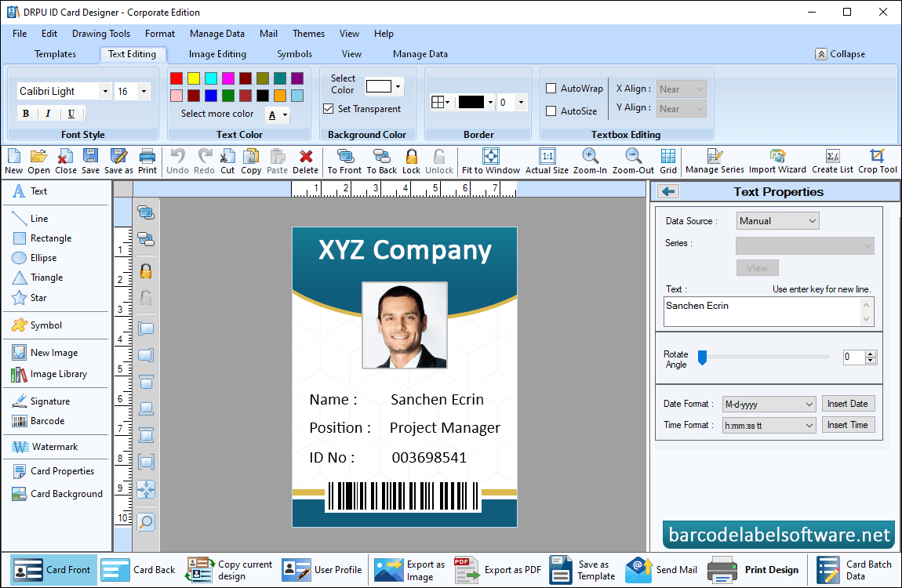Click magnifier icon in vertical canvas toolbar
This screenshot has height=588, width=902.
pyautogui.click(x=146, y=522)
